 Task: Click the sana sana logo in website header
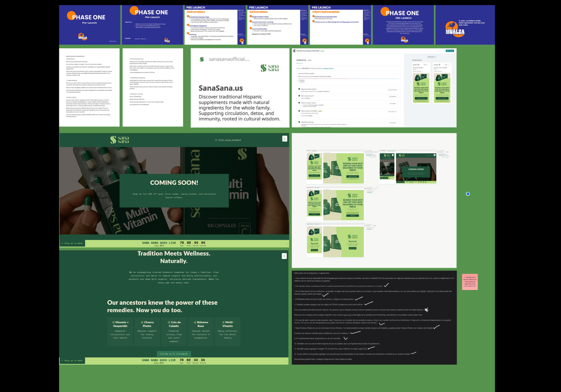[x=120, y=140]
